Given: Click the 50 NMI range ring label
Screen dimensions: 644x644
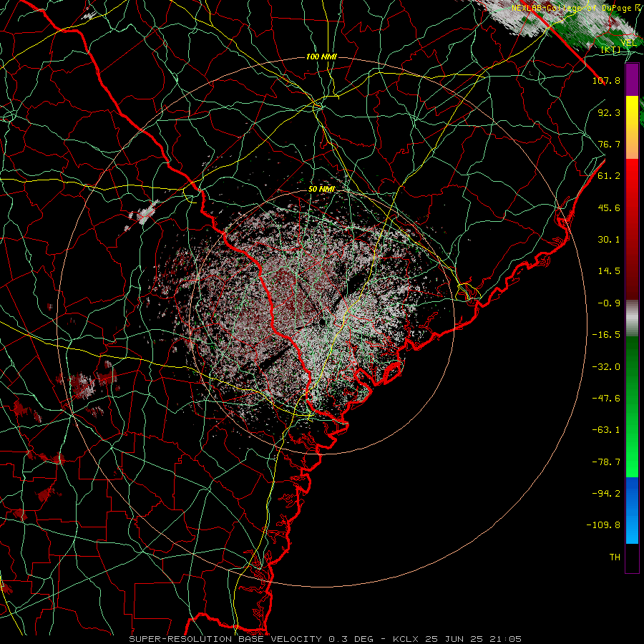Looking at the screenshot, I should click(321, 189).
